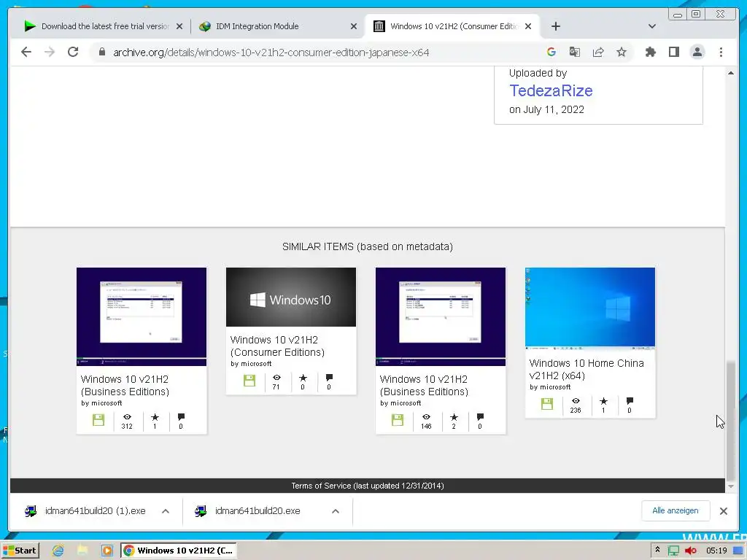Close the Download the latest free trial tab
Viewport: 747px width, 560px height.
pos(179,26)
